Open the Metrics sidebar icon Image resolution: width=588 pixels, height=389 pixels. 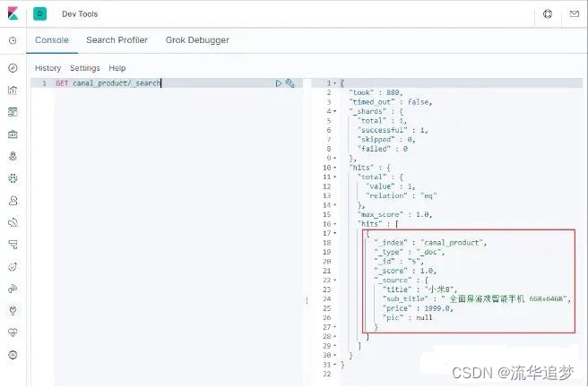pyautogui.click(x=13, y=200)
